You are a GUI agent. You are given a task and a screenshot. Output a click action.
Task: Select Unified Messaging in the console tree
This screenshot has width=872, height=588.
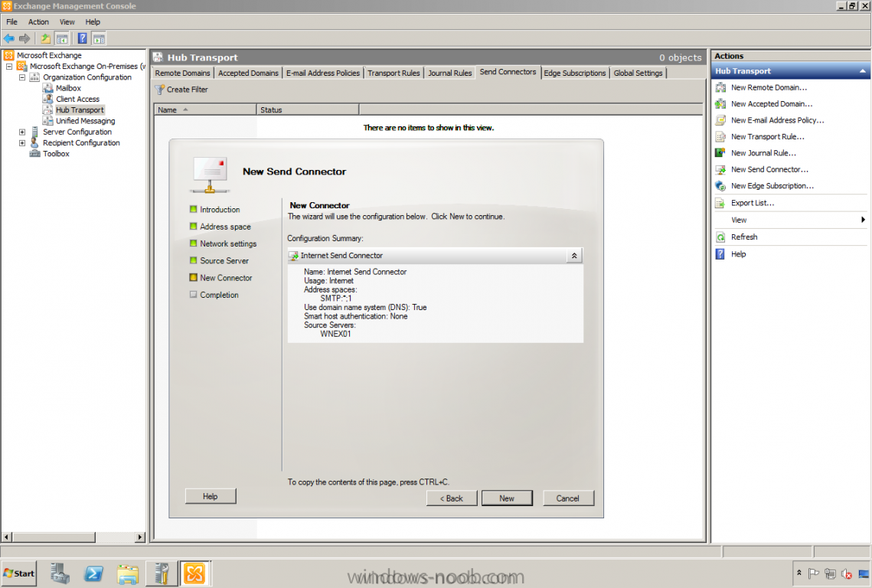point(86,121)
